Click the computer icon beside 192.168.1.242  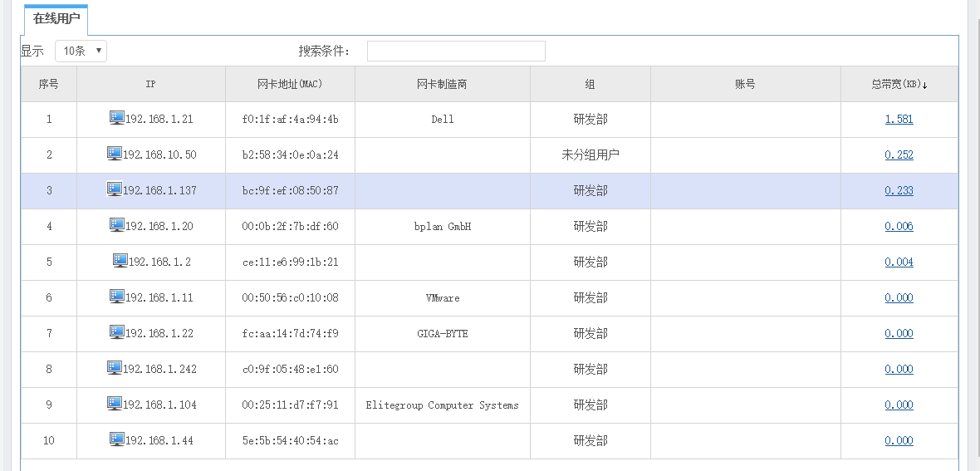coord(115,368)
